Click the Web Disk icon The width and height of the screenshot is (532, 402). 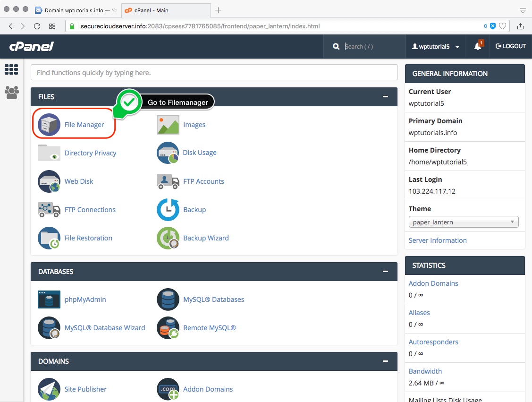[49, 181]
